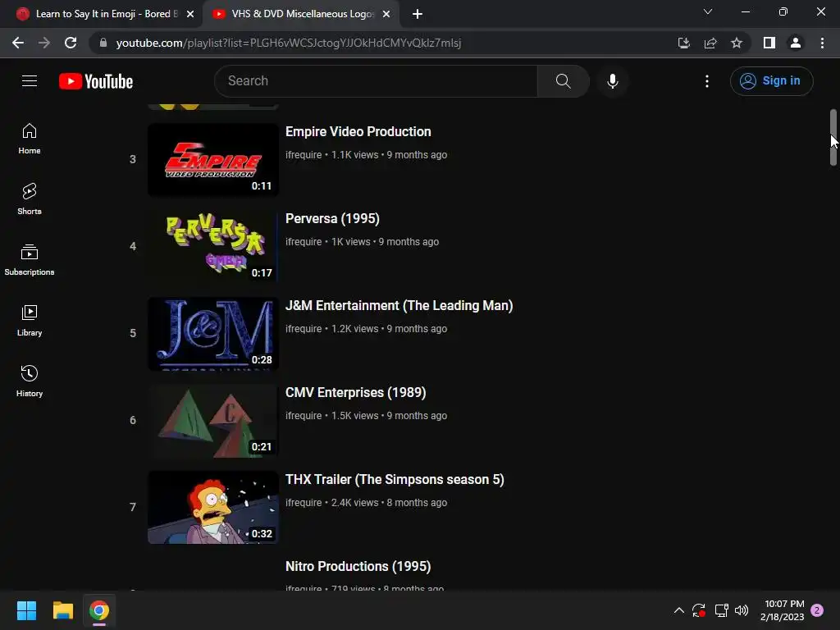Open a new browser tab
840x630 pixels.
pos(418,14)
